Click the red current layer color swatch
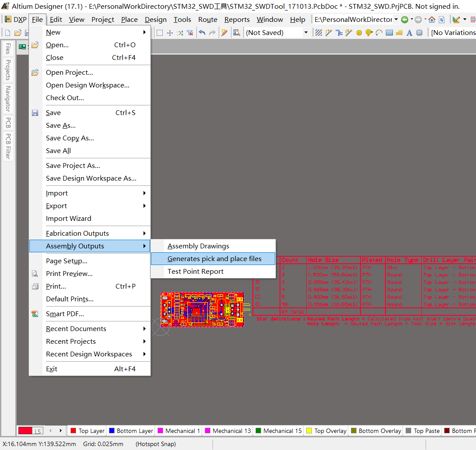This screenshot has width=476, height=450. point(25,431)
